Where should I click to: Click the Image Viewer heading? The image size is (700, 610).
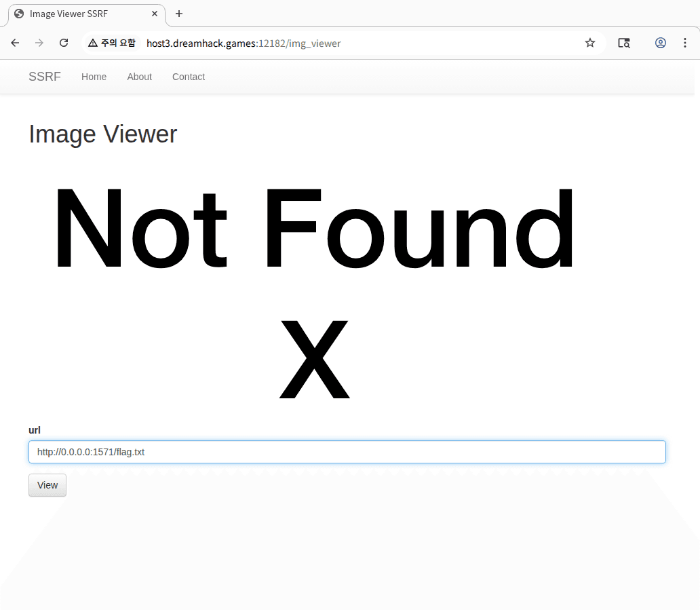pos(102,134)
